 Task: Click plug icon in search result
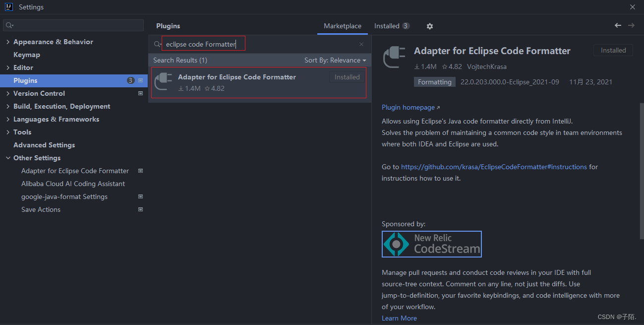click(x=164, y=82)
